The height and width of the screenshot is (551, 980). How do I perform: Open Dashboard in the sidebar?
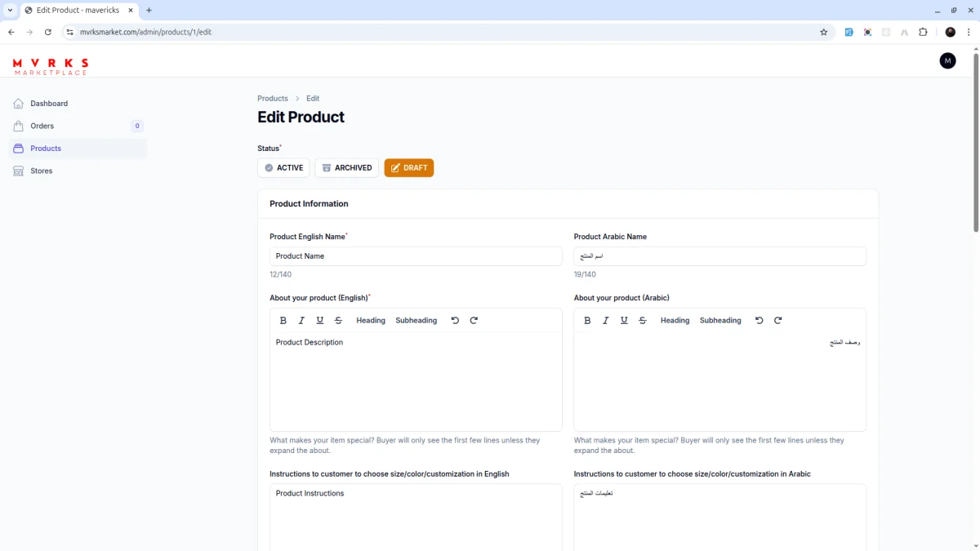pos(78,104)
